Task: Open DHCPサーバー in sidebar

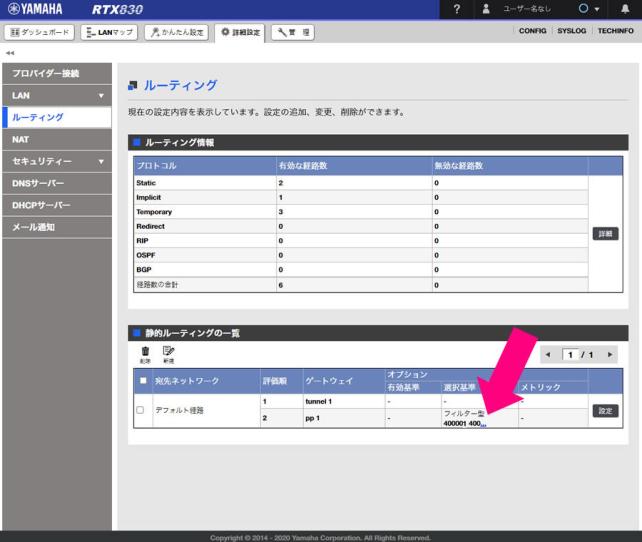Action: 57,206
